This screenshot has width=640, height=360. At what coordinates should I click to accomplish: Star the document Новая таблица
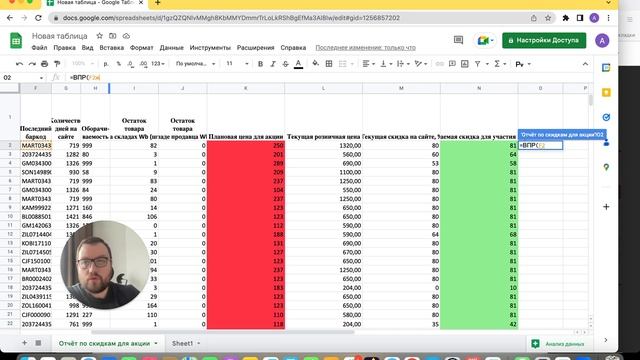point(99,36)
